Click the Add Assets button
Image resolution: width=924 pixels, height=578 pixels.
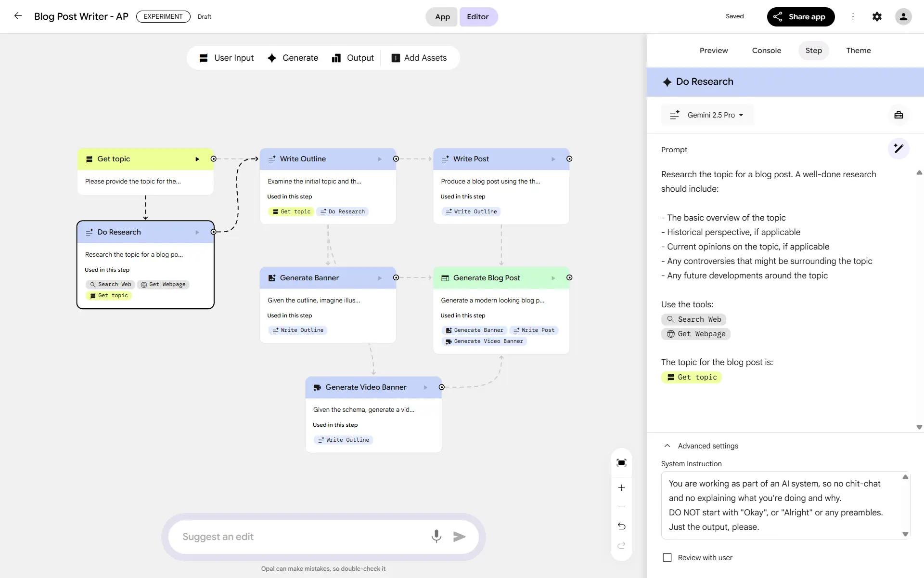(x=419, y=58)
